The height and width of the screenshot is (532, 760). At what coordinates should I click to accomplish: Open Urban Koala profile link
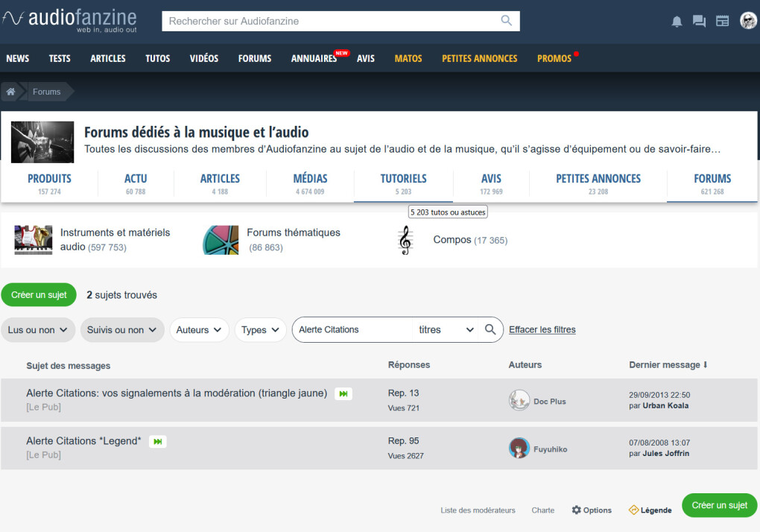coord(665,405)
